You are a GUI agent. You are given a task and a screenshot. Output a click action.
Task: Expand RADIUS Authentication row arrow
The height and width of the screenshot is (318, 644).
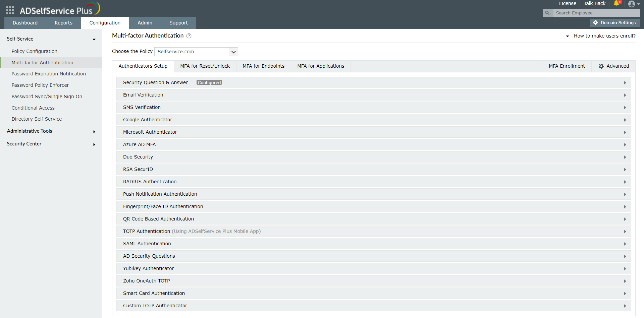pyautogui.click(x=625, y=182)
